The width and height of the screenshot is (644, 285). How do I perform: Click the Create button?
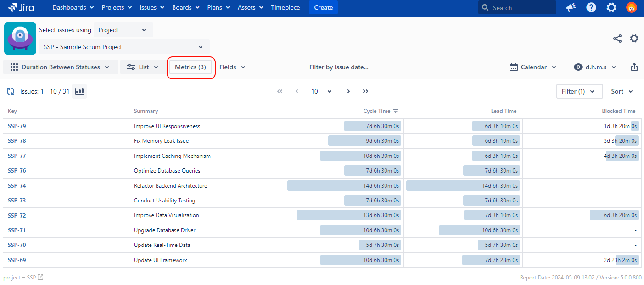pyautogui.click(x=323, y=8)
